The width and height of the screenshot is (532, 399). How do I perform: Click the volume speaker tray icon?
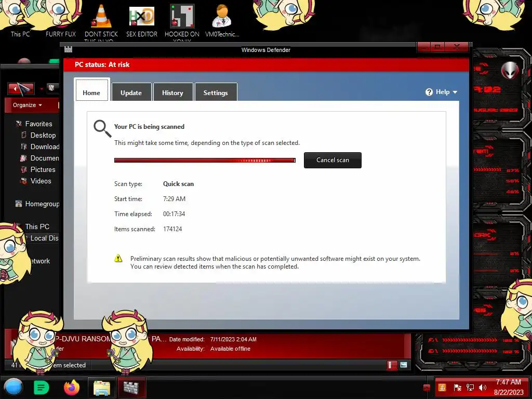483,388
